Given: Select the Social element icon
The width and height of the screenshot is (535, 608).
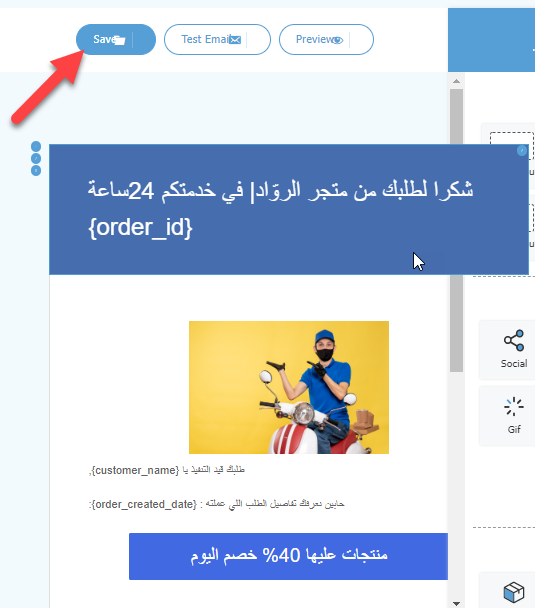Looking at the screenshot, I should [514, 340].
